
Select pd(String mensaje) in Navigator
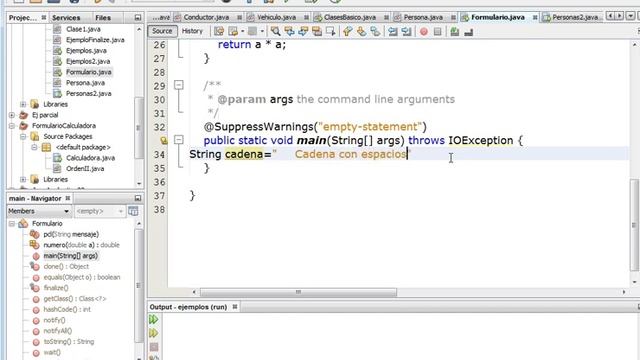pos(71,234)
